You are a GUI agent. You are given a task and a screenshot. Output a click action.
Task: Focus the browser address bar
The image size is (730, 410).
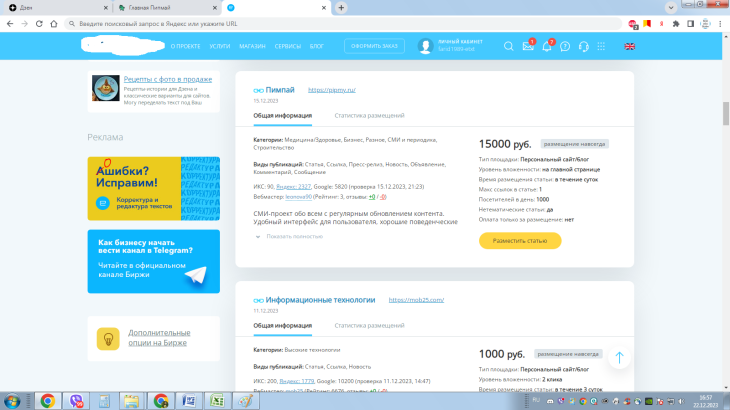click(x=342, y=24)
